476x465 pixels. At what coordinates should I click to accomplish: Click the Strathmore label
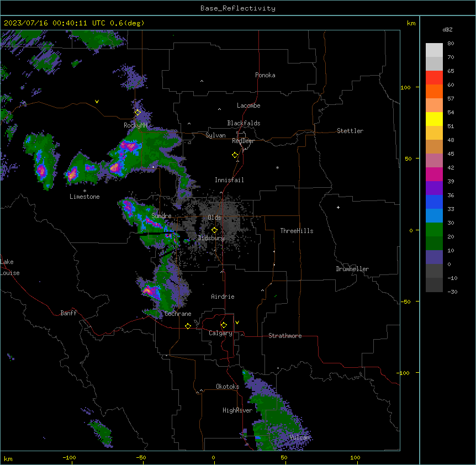coord(285,336)
